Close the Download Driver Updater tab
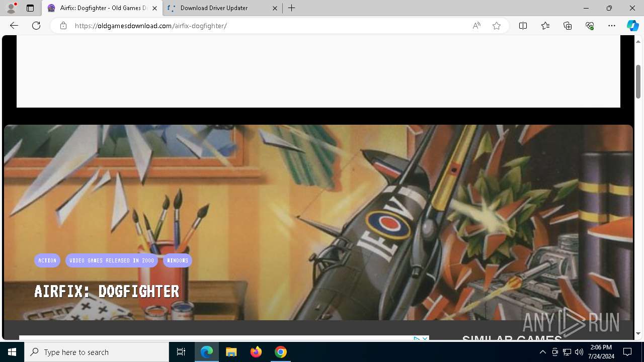The image size is (644, 362). pyautogui.click(x=275, y=8)
